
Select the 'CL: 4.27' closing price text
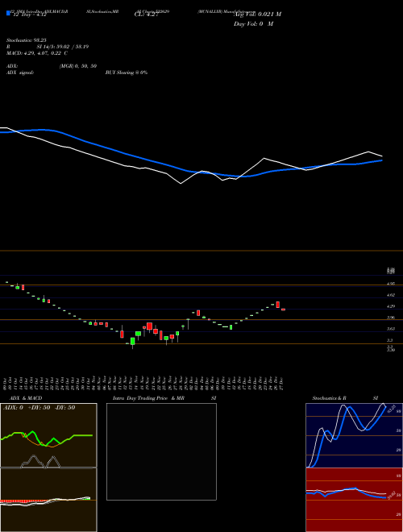(x=146, y=15)
